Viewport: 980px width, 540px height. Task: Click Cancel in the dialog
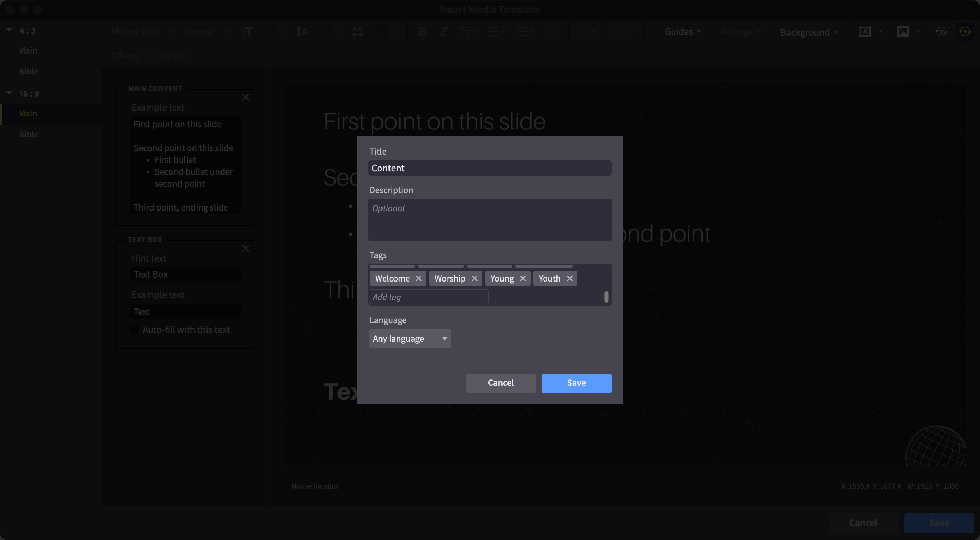coord(500,383)
